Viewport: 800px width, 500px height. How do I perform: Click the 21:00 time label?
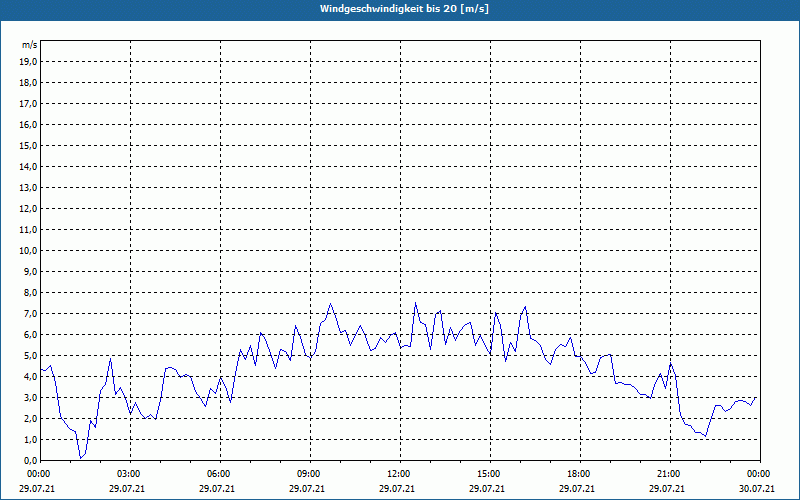670,474
